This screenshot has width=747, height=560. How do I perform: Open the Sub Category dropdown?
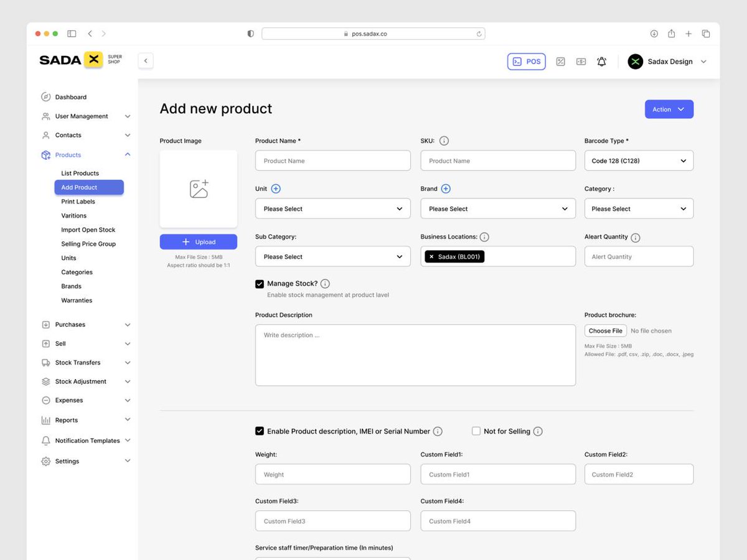(x=332, y=256)
